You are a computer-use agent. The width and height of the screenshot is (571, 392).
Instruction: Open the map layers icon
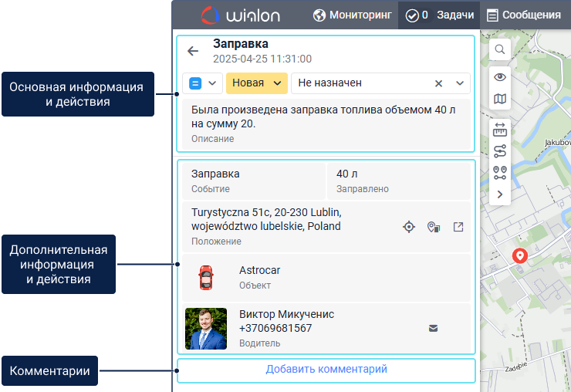500,99
